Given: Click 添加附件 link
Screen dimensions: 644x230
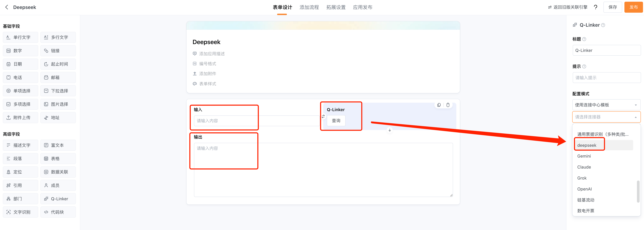Looking at the screenshot, I should point(205,74).
